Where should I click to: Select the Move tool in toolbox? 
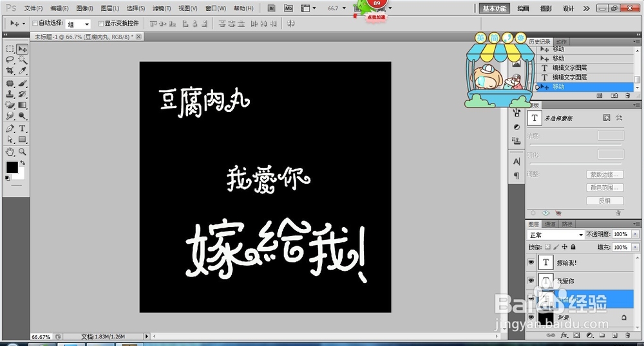point(23,49)
